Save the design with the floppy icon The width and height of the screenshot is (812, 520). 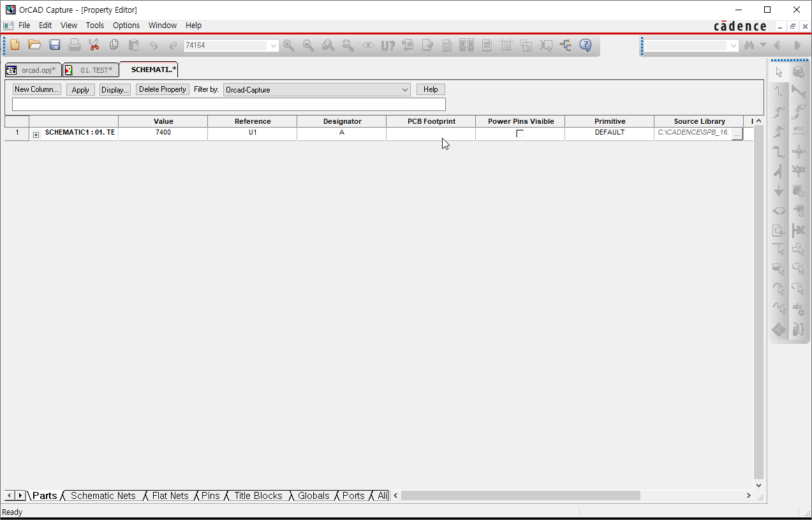(x=55, y=45)
